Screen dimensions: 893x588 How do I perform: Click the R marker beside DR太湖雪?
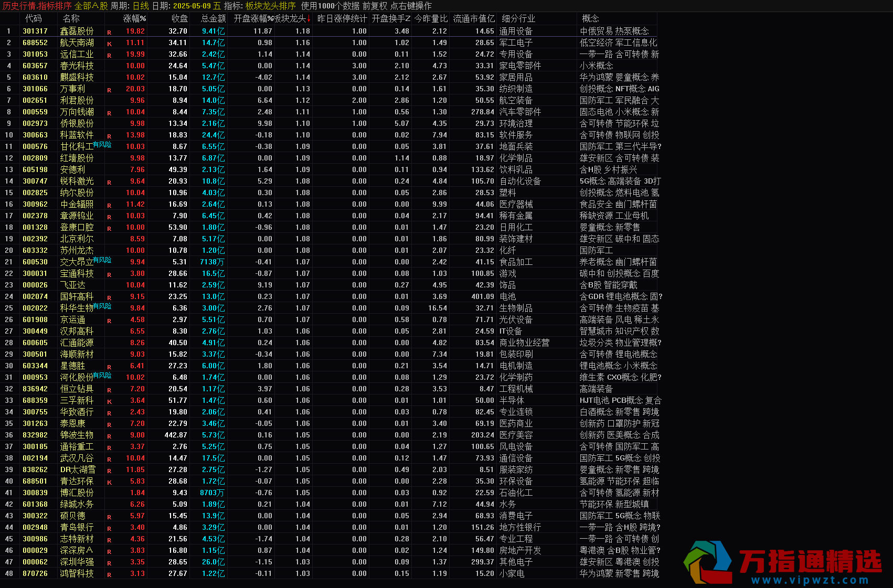click(x=109, y=471)
